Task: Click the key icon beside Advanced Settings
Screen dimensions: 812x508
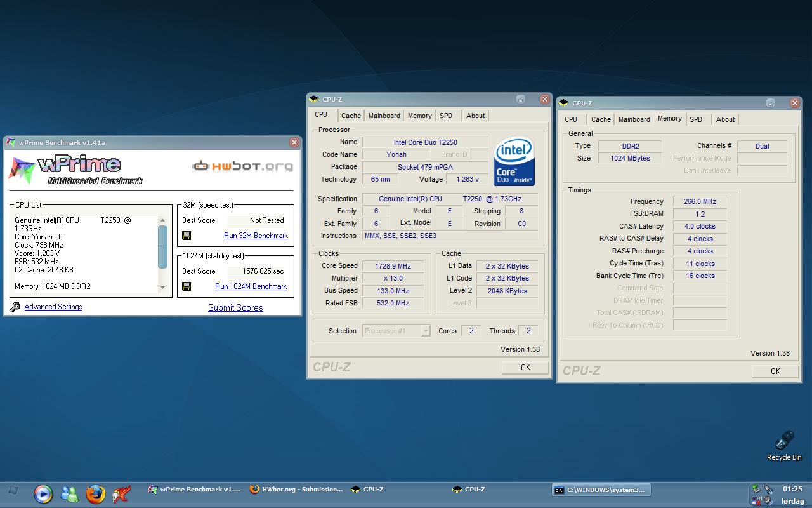Action: 15,307
